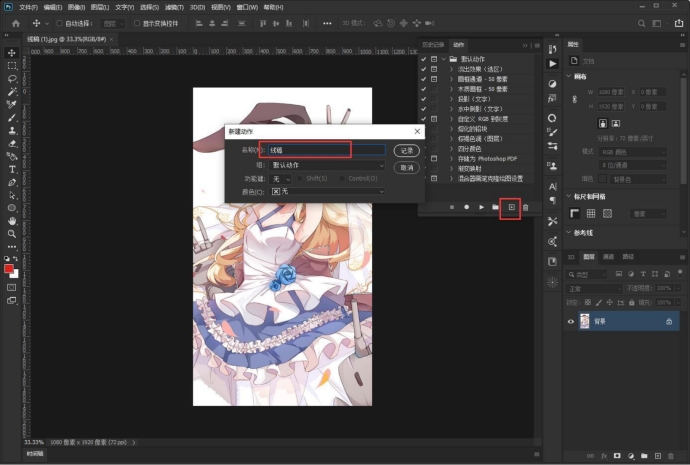Open the 窗口(W) menu
Image resolution: width=690 pixels, height=465 pixels.
[247, 7]
